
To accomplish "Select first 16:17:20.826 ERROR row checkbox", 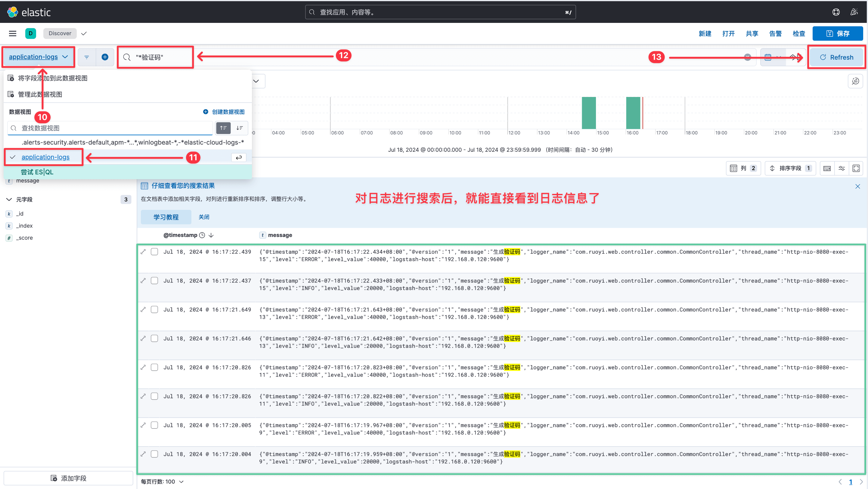I will pyautogui.click(x=154, y=367).
